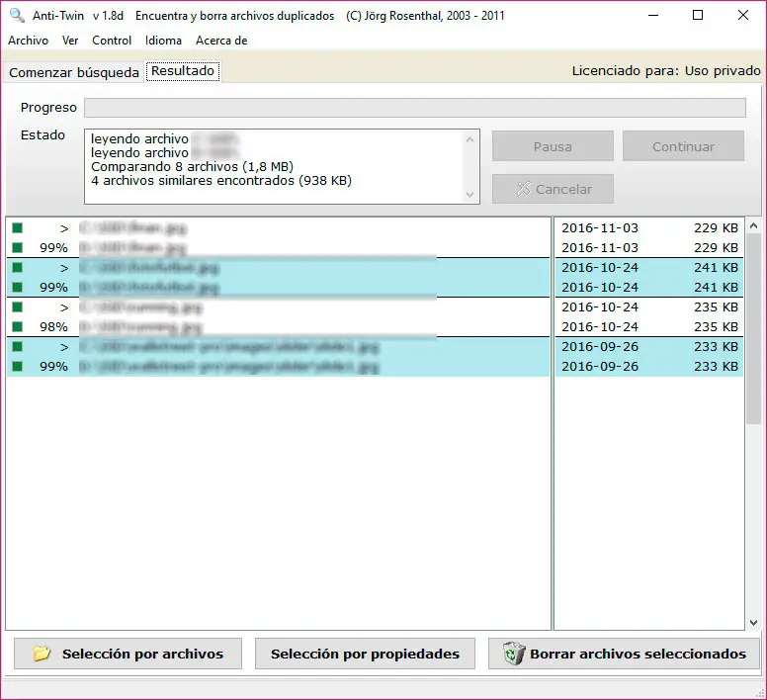Click Borrar archivos seleccionados button

(624, 654)
